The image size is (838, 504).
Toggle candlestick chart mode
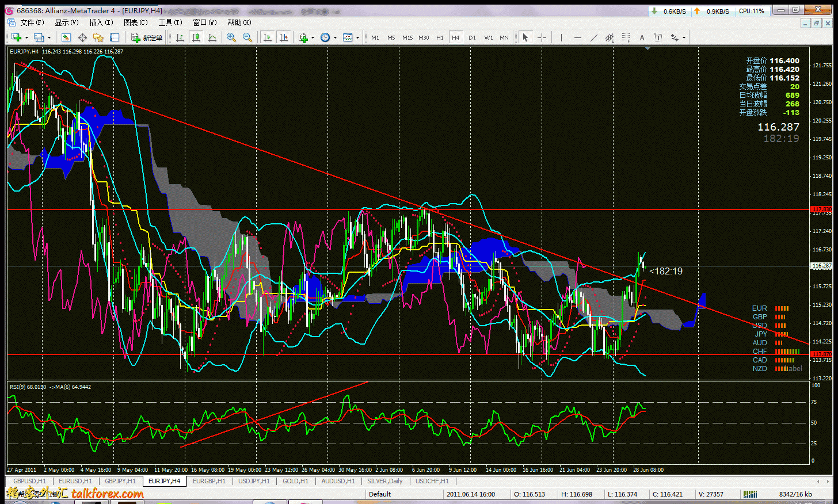click(x=196, y=37)
